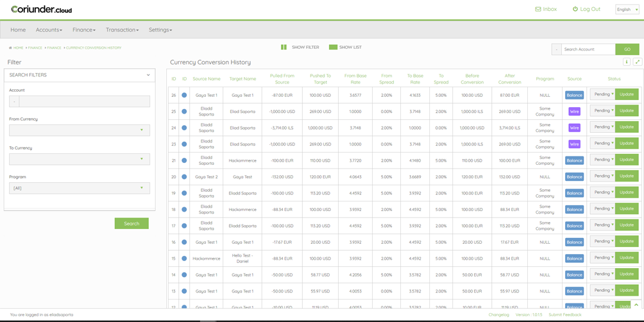Click the Status column header

pyautogui.click(x=614, y=79)
